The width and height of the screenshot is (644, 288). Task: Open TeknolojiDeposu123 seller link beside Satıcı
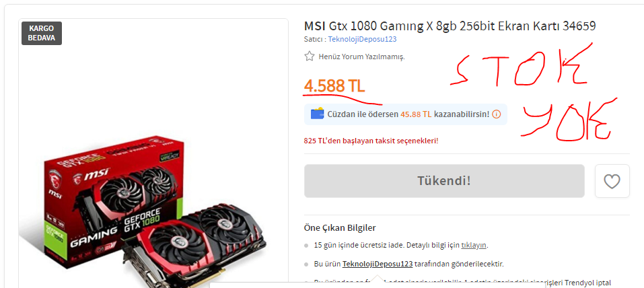click(362, 39)
